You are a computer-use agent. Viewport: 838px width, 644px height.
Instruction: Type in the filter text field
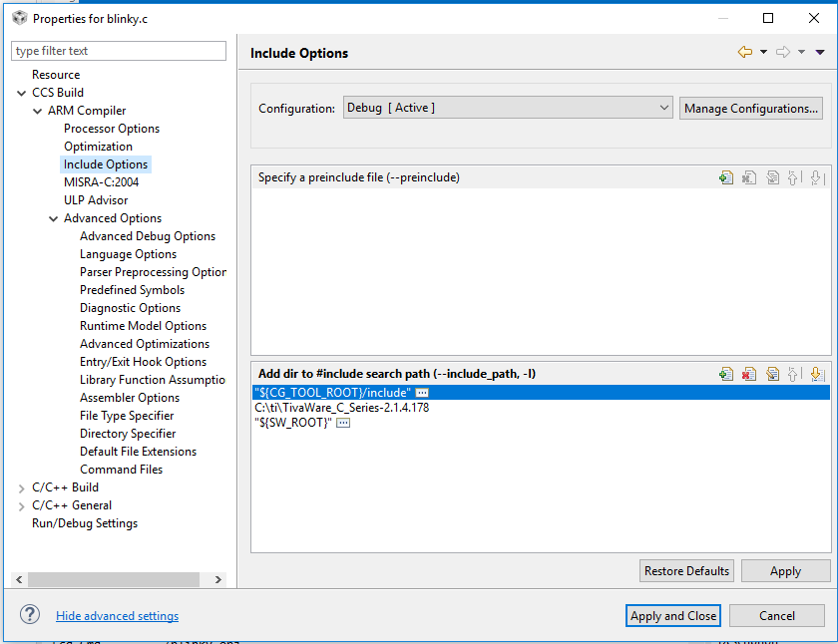coord(118,51)
